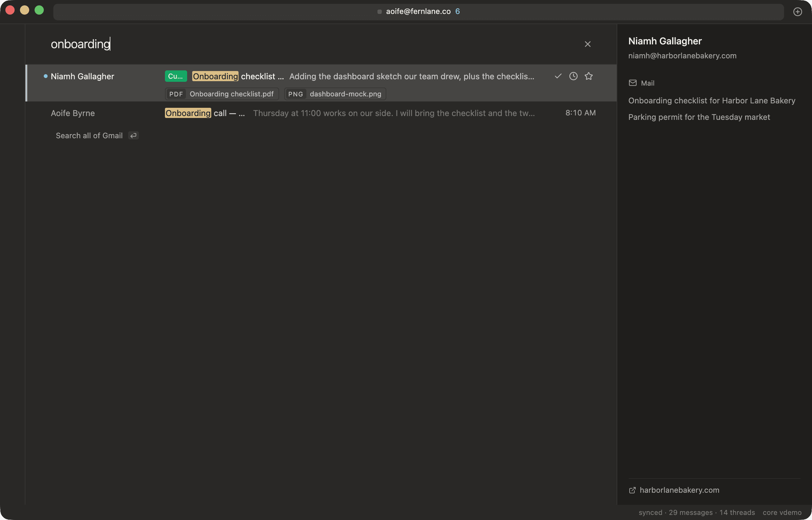Click the Adding the dashboard sketch preview text
This screenshot has width=812, height=520.
pos(412,76)
